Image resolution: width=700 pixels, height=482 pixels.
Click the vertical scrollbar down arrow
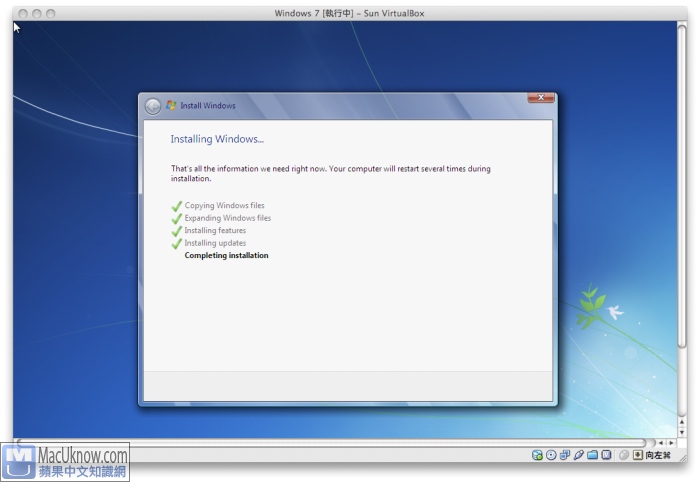tap(682, 432)
